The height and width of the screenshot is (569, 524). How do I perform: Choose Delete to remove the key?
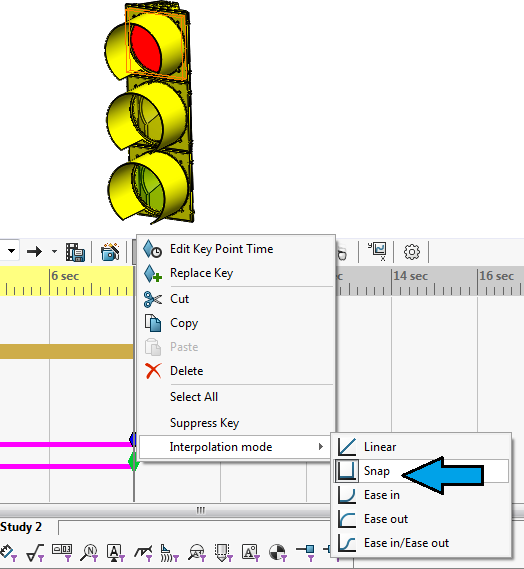tap(236, 371)
